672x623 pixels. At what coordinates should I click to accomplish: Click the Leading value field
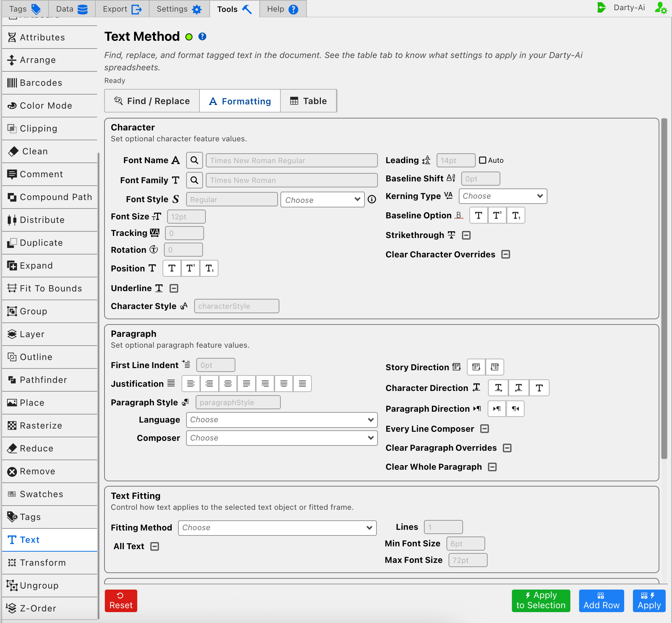tap(456, 160)
